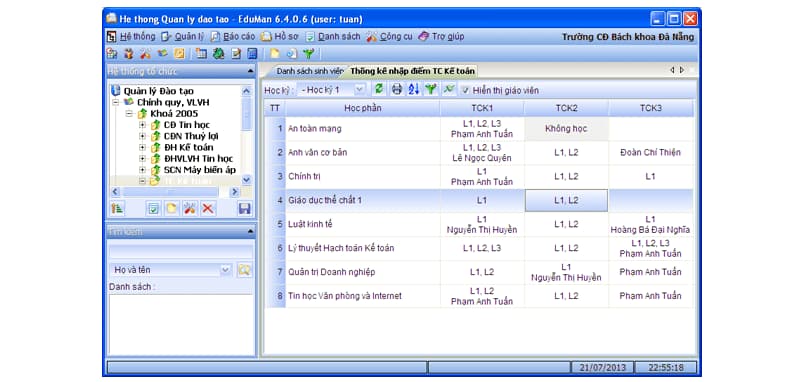Screen dimensions: 802x382
Task: Open the Danh sách menu
Action: (x=333, y=37)
